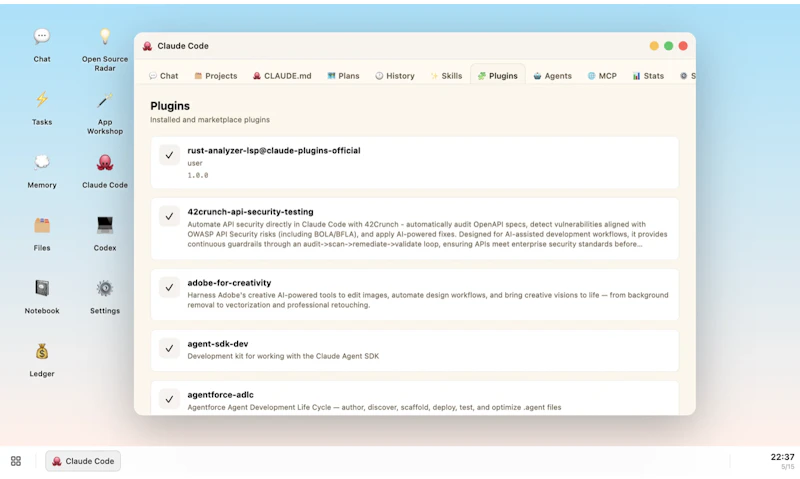This screenshot has width=800, height=479.
Task: Open the MCP tab
Action: pyautogui.click(x=602, y=75)
